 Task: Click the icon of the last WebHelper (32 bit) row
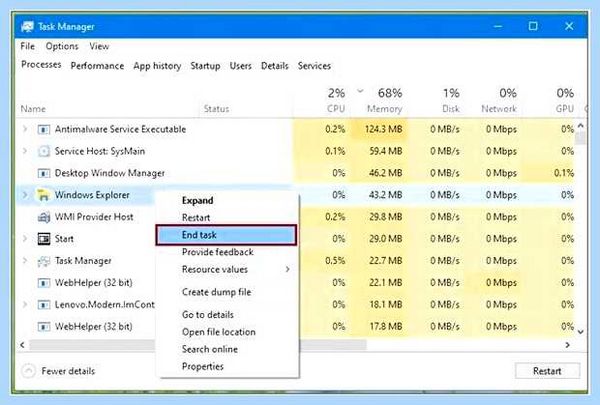click(x=43, y=327)
